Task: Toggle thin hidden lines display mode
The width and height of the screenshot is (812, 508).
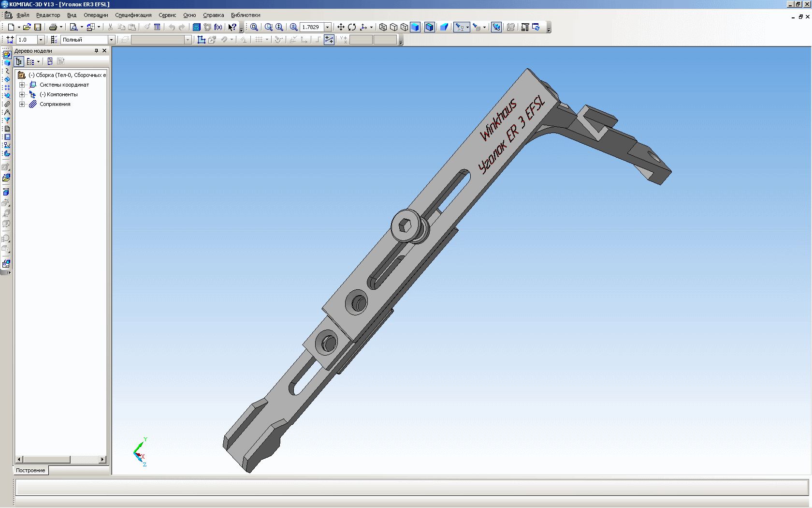Action: click(x=405, y=27)
